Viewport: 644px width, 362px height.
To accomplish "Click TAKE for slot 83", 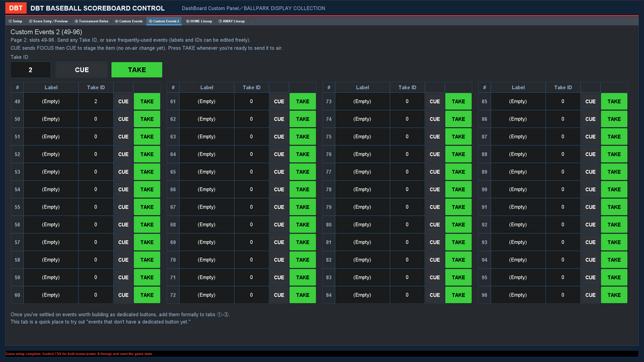I will pos(458,277).
